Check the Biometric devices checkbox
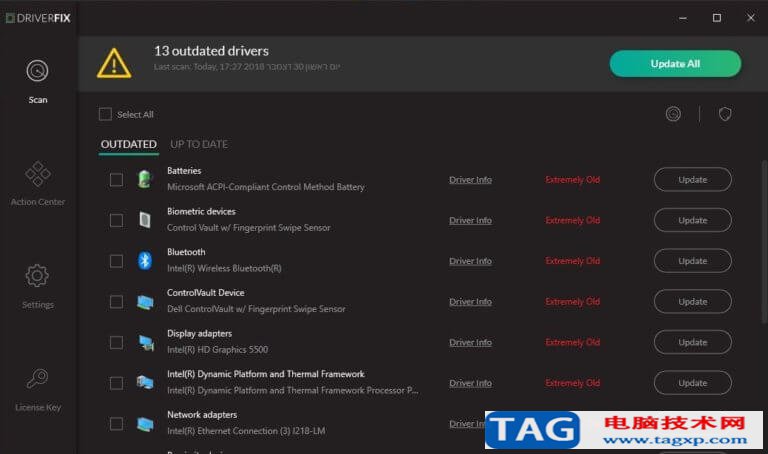Screen dimensions: 768x454 tap(116, 220)
